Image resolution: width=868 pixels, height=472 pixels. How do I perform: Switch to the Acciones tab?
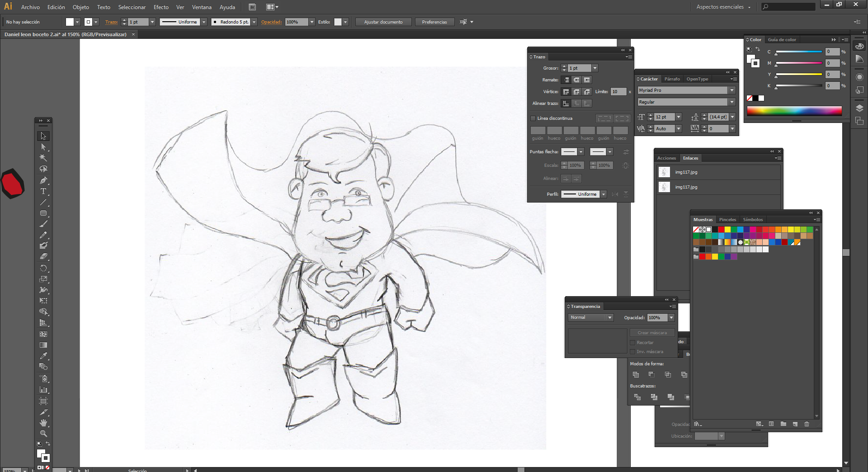click(x=666, y=158)
